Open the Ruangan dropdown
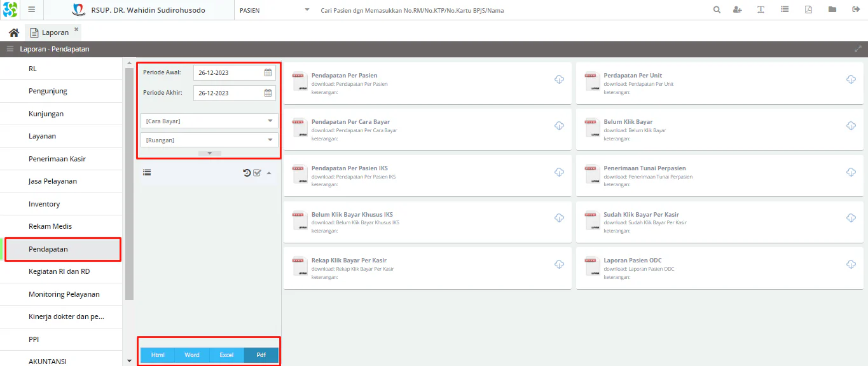This screenshot has width=868, height=366. pyautogui.click(x=209, y=140)
